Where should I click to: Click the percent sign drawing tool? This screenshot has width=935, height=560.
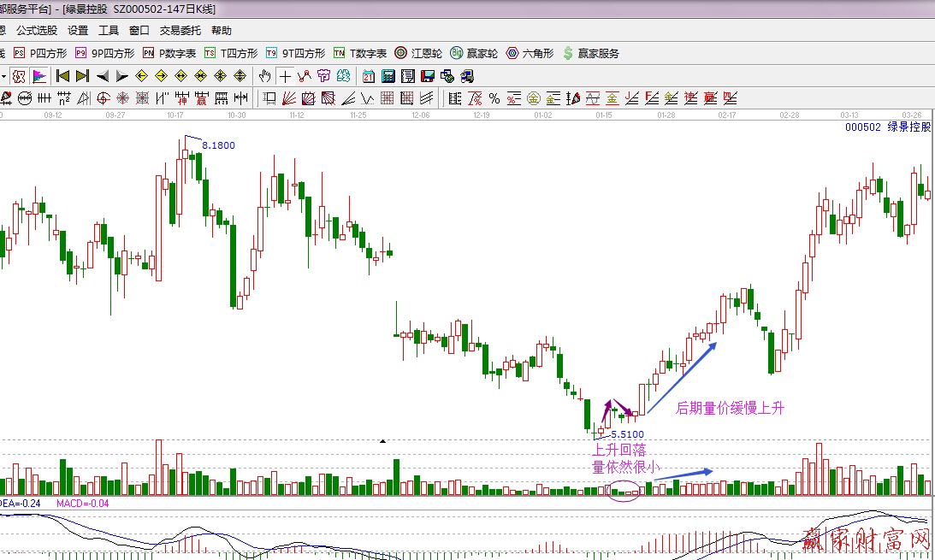pyautogui.click(x=494, y=98)
